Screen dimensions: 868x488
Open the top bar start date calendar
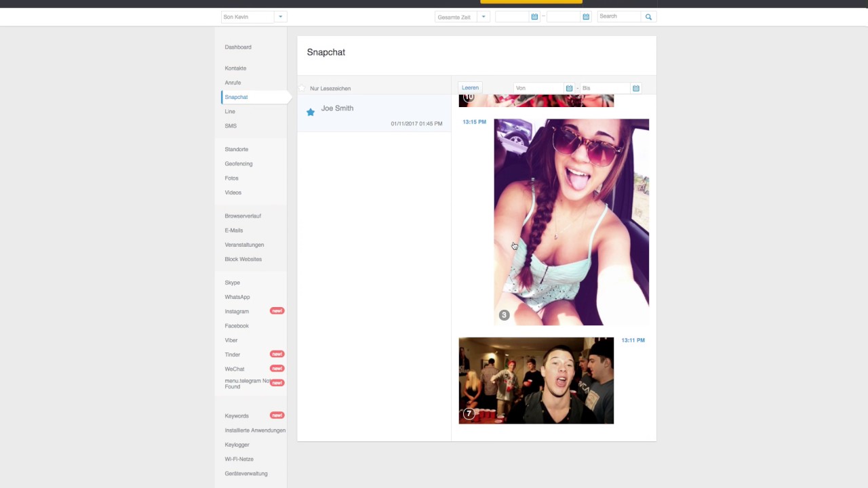(534, 17)
